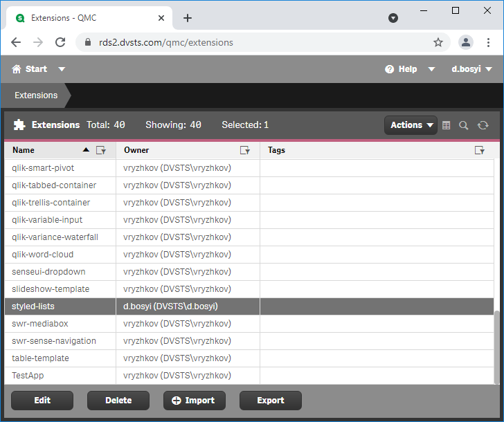Go back with the browser arrow
Viewport: 504px width, 422px height.
[x=16, y=42]
